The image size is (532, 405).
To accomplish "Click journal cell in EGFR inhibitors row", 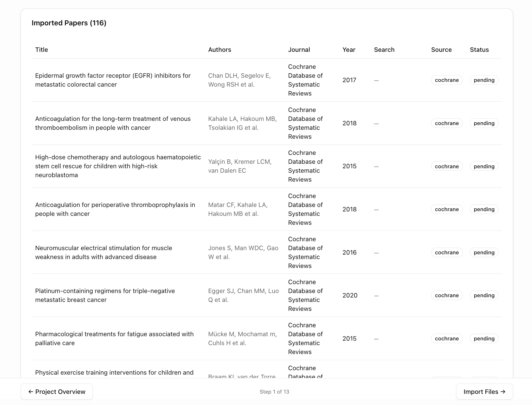I will [x=305, y=80].
